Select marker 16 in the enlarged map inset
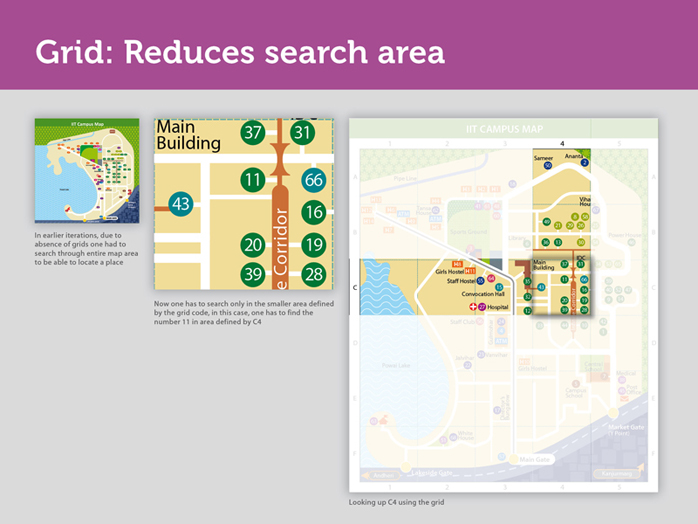Viewport: 698px width, 524px height. tap(314, 212)
